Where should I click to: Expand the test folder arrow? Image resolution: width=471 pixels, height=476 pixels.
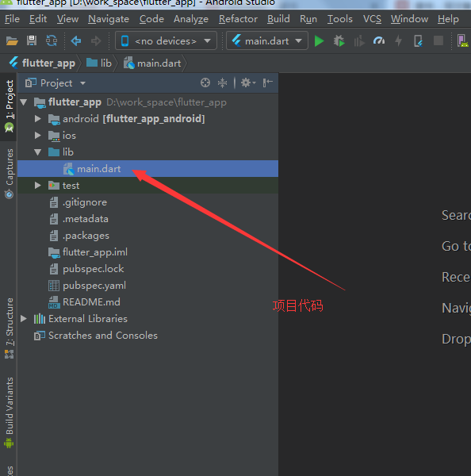pyautogui.click(x=38, y=186)
